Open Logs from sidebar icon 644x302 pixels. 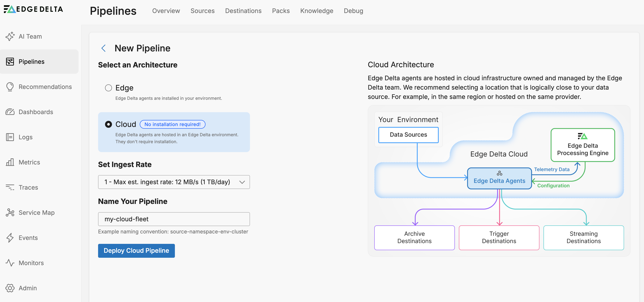(10, 137)
